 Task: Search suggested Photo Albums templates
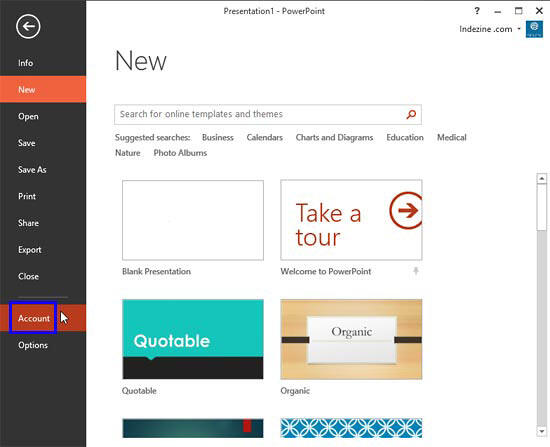[180, 153]
